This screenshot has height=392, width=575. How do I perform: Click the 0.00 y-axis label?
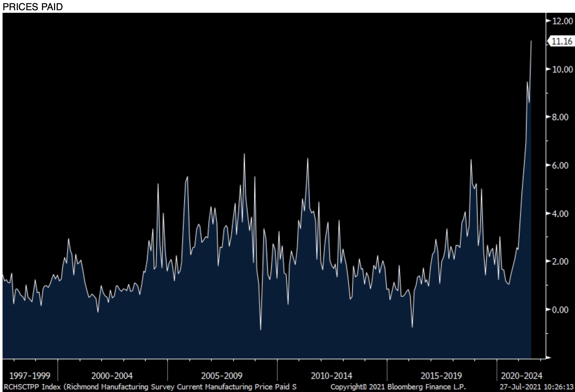(560, 310)
